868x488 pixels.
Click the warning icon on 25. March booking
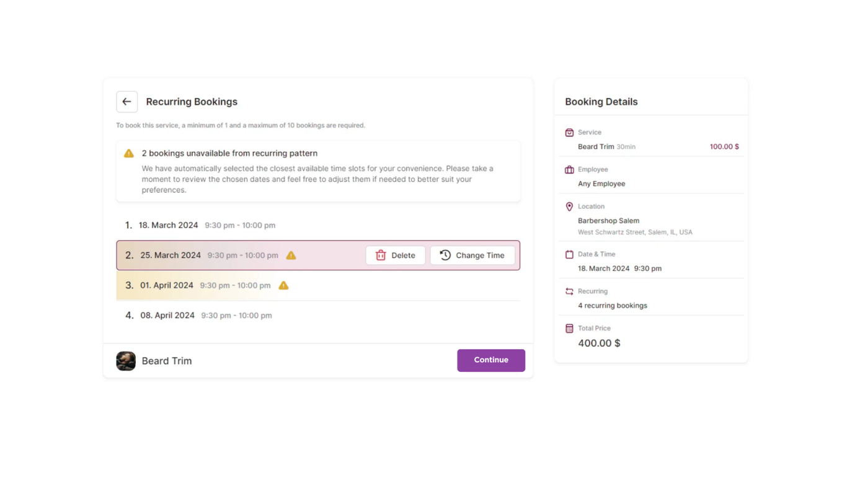(291, 255)
